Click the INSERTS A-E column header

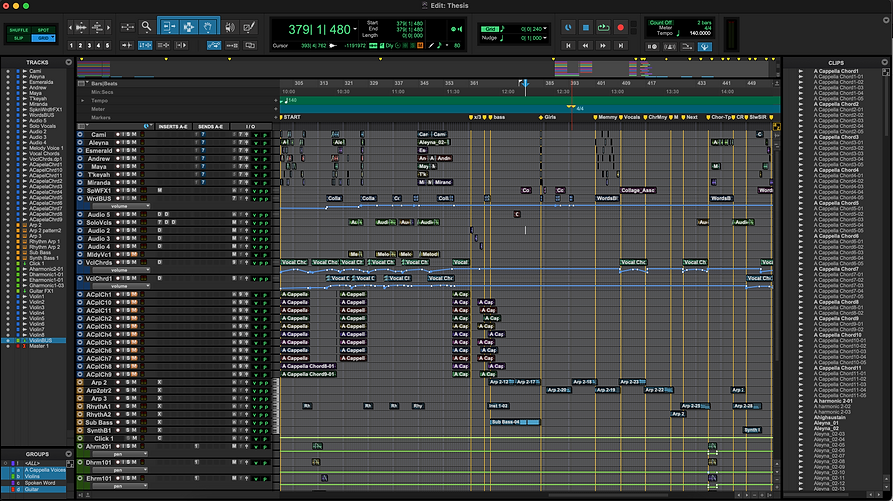tap(173, 126)
